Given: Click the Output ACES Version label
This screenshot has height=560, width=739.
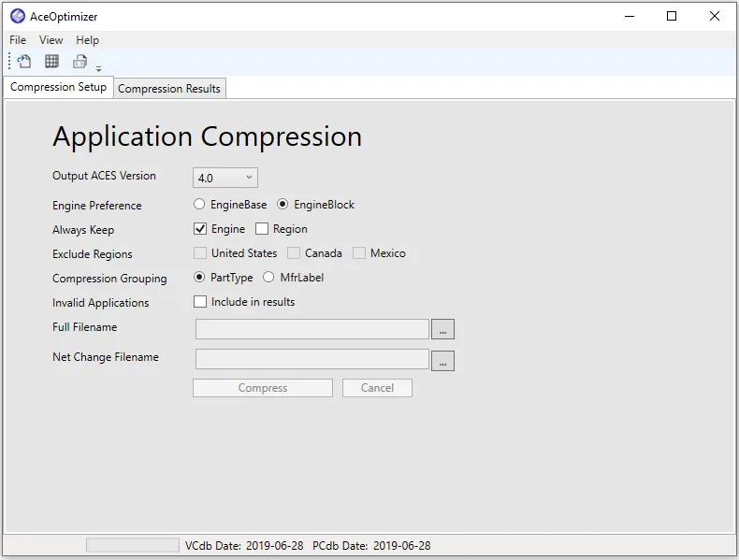Looking at the screenshot, I should click(104, 176).
